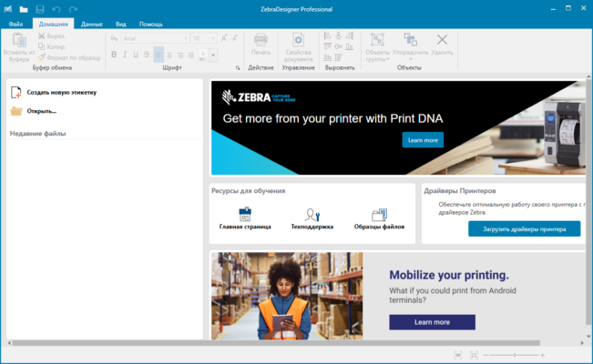Click the align objects right icon in Выровнять
The height and width of the screenshot is (364, 593).
(350, 35)
